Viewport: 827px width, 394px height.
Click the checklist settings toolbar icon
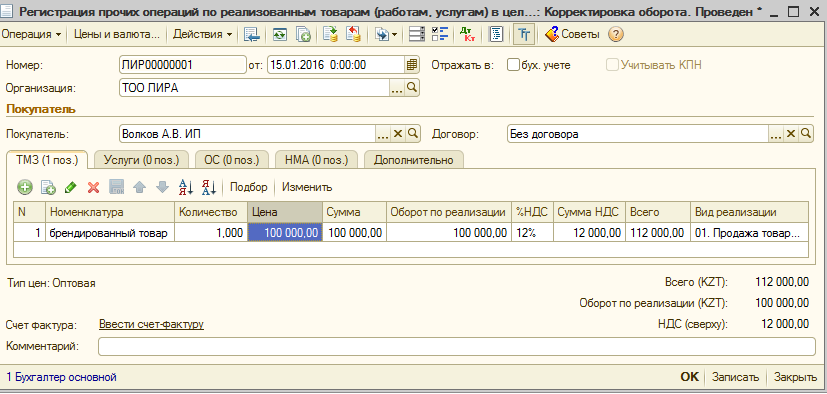(439, 35)
